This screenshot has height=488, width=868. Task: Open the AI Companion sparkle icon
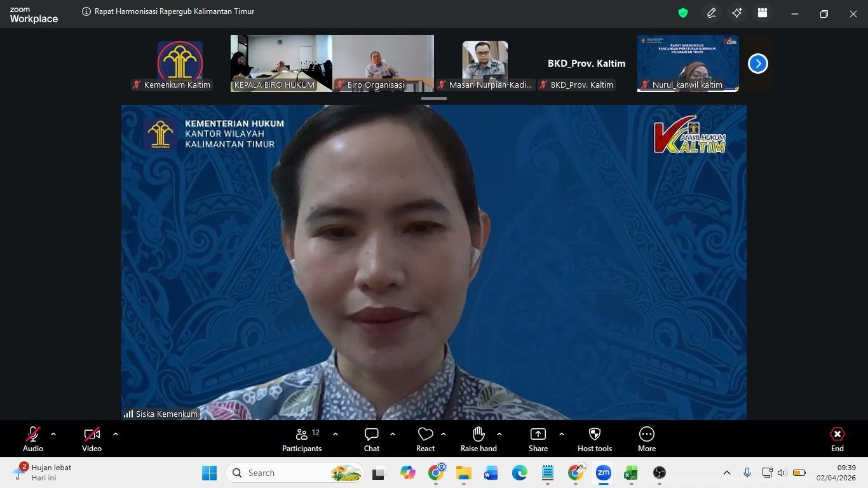(x=737, y=13)
